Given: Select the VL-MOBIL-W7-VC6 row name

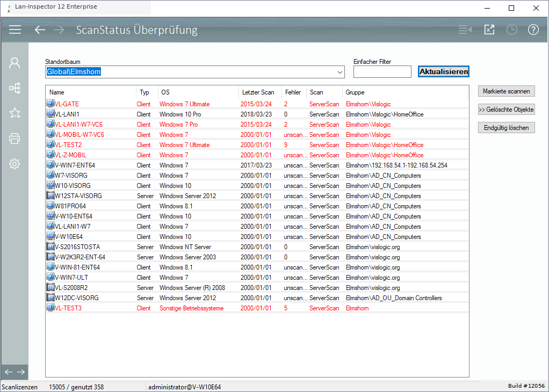Looking at the screenshot, I should click(x=80, y=135).
